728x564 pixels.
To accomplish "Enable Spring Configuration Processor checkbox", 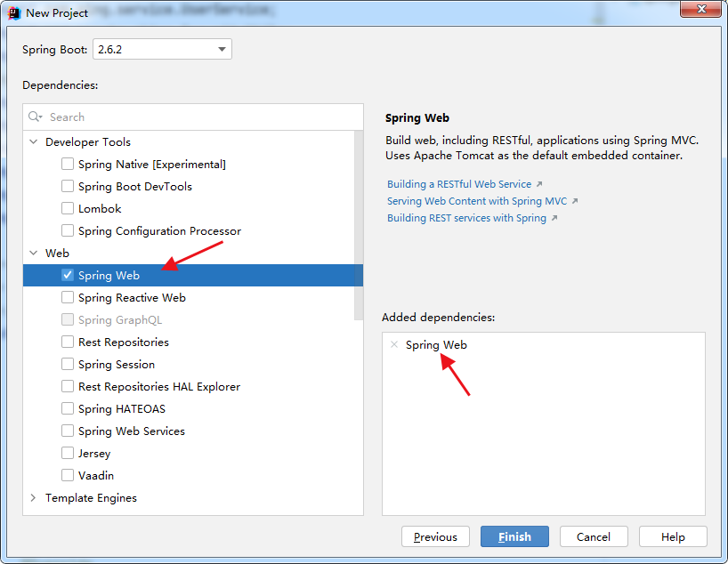I will click(x=68, y=230).
